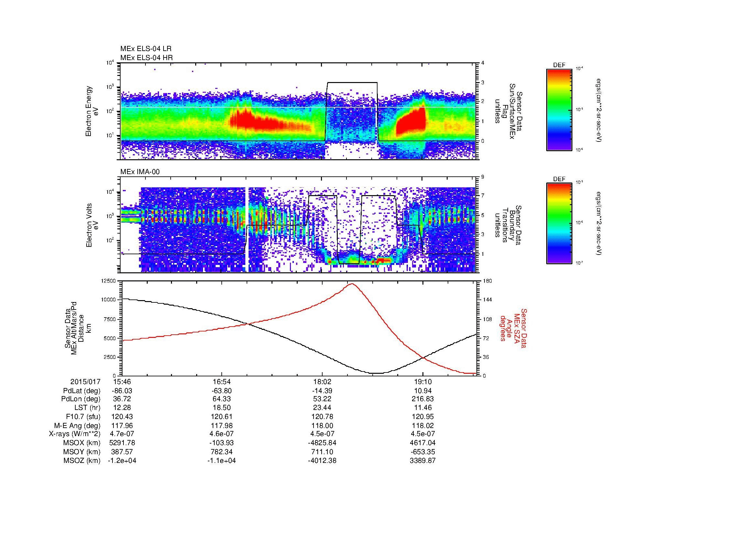Click the 'MSOX (km)' row label

pyautogui.click(x=82, y=443)
